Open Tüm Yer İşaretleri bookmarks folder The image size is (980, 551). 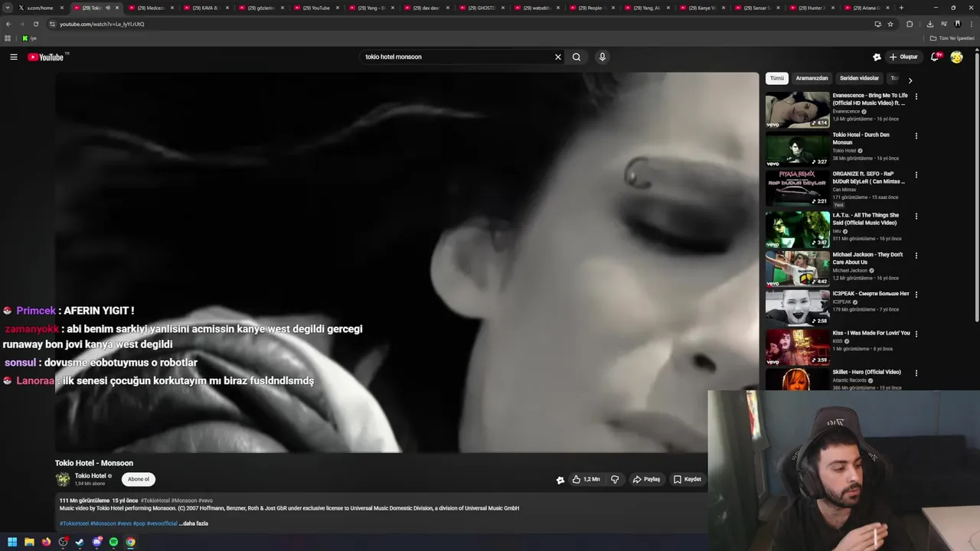pos(952,38)
